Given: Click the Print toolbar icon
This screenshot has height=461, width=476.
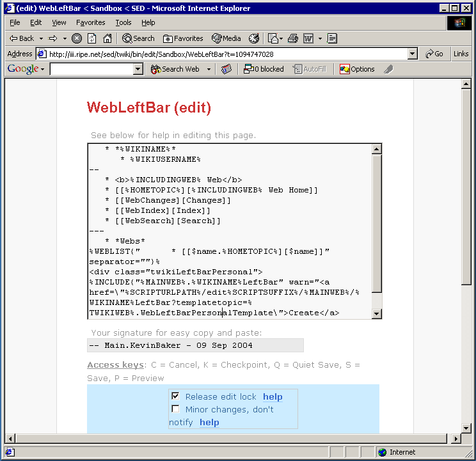Looking at the screenshot, I should point(292,38).
